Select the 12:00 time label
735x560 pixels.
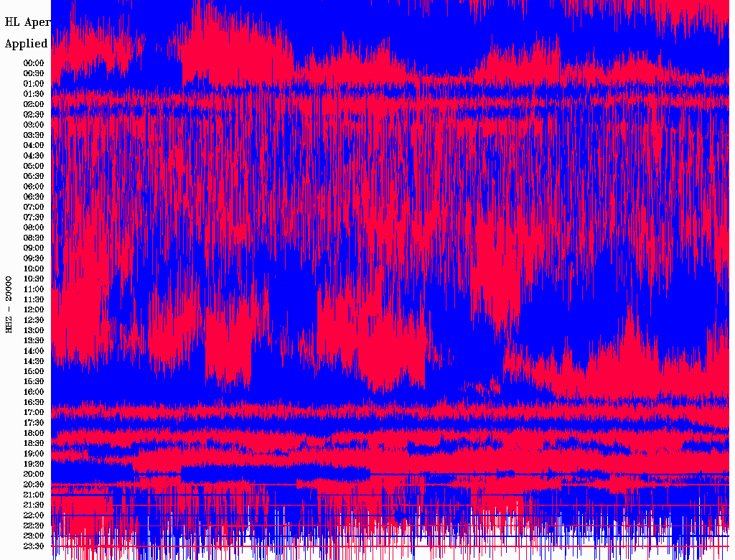34,309
